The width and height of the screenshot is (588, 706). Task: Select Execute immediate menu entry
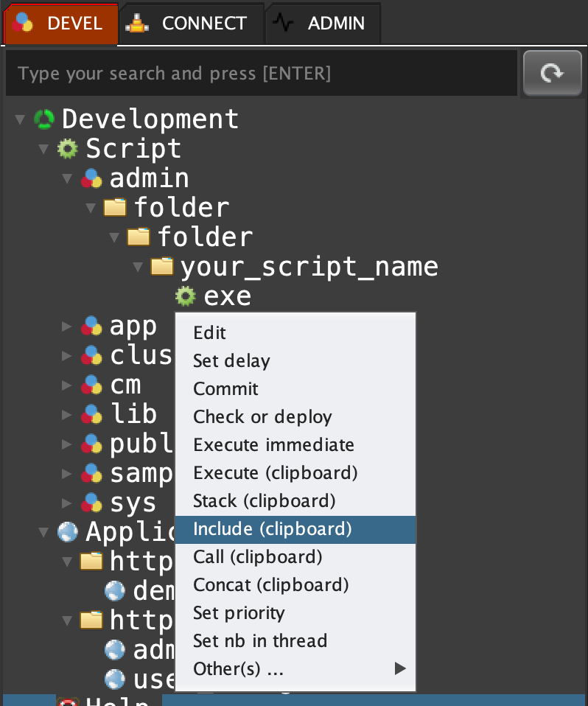click(273, 445)
